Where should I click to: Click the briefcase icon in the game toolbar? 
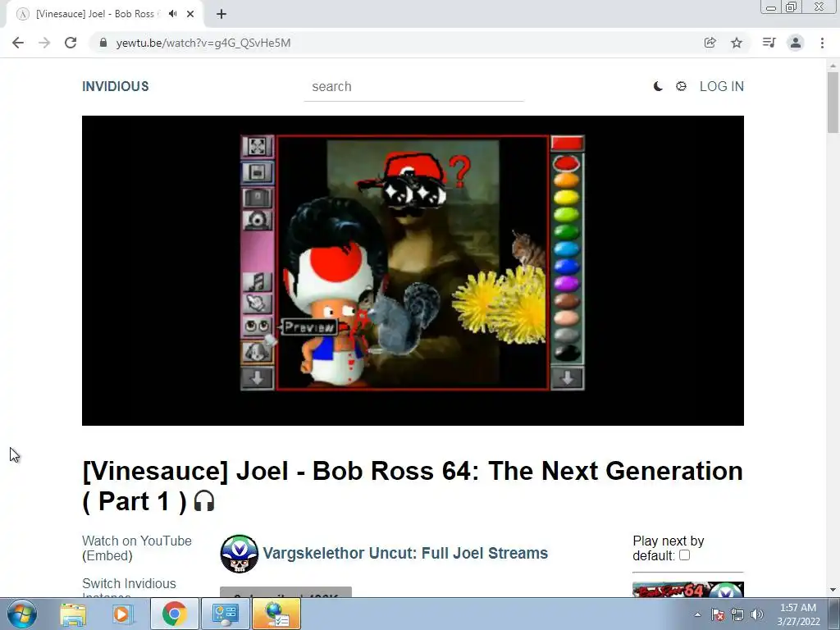pyautogui.click(x=257, y=198)
